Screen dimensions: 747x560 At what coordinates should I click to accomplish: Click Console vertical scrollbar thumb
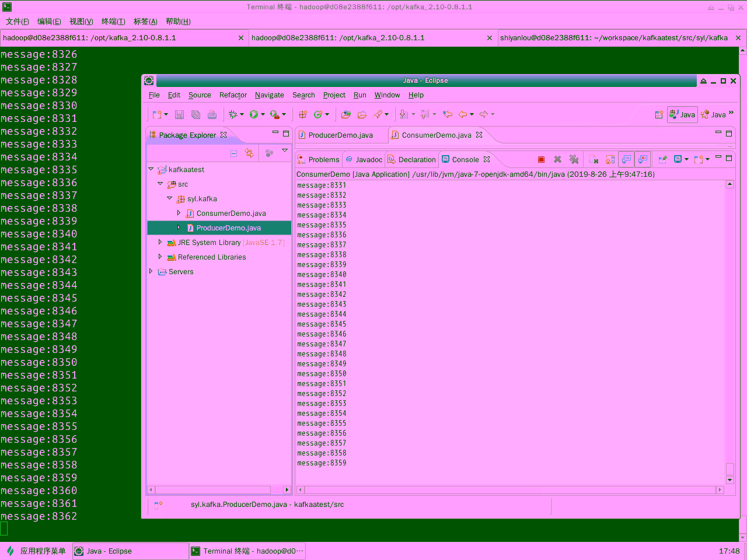point(729,469)
